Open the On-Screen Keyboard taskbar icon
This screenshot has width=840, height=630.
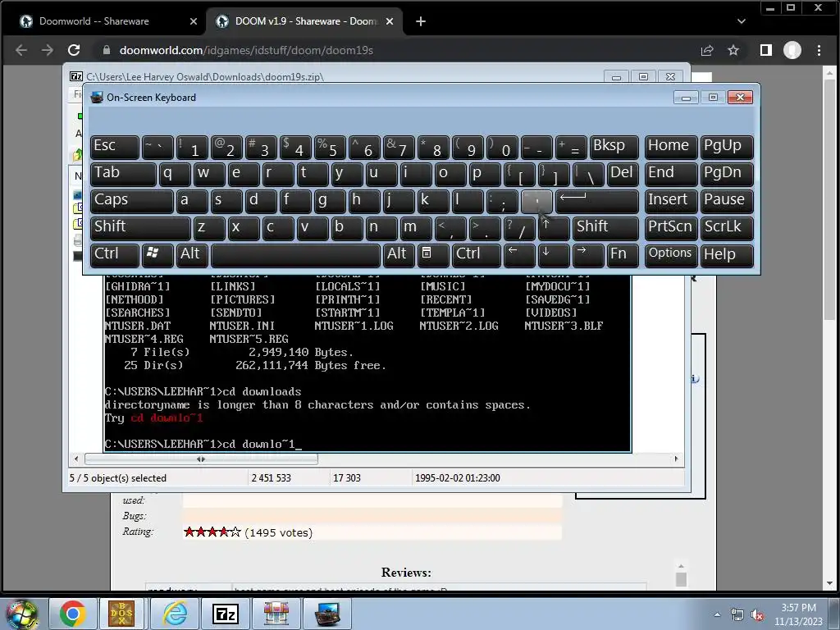(x=327, y=614)
